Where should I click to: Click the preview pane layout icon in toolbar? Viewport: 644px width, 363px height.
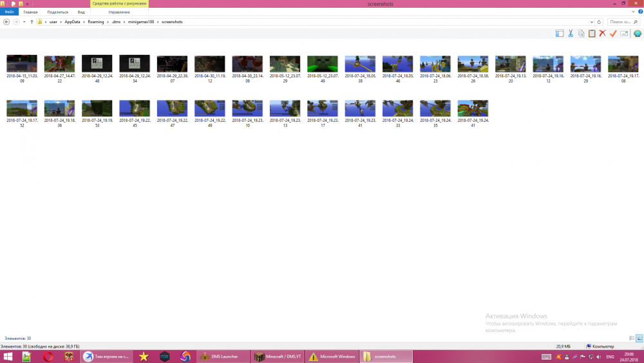[560, 34]
